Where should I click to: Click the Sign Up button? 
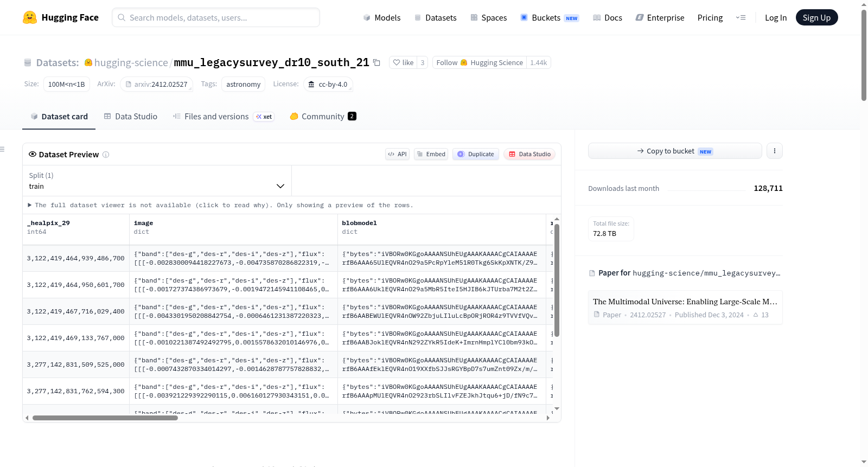(x=816, y=17)
